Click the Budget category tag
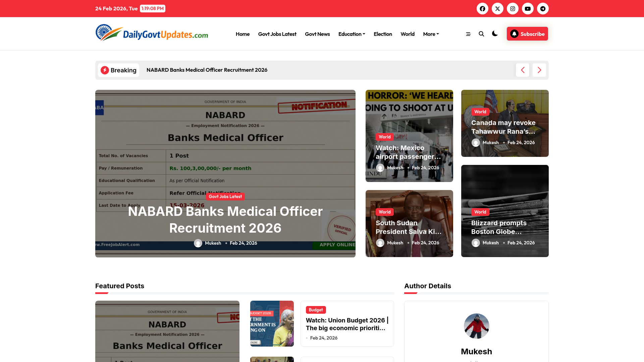 [x=316, y=310]
